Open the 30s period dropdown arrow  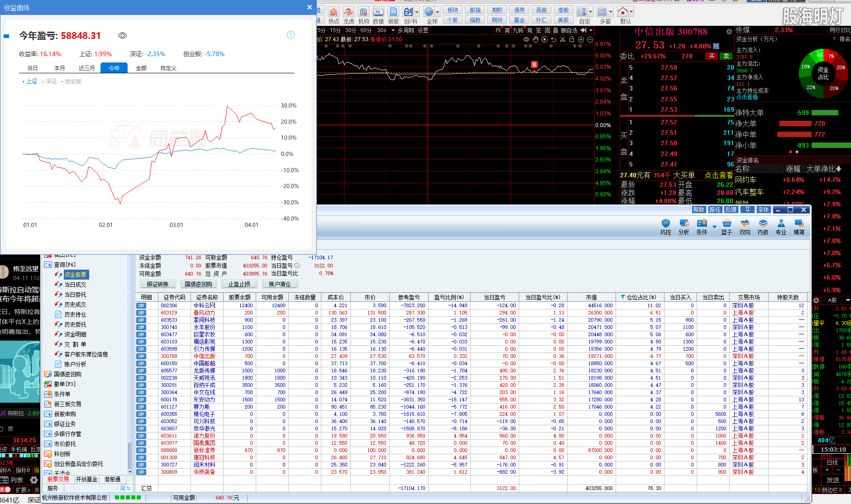[x=393, y=30]
